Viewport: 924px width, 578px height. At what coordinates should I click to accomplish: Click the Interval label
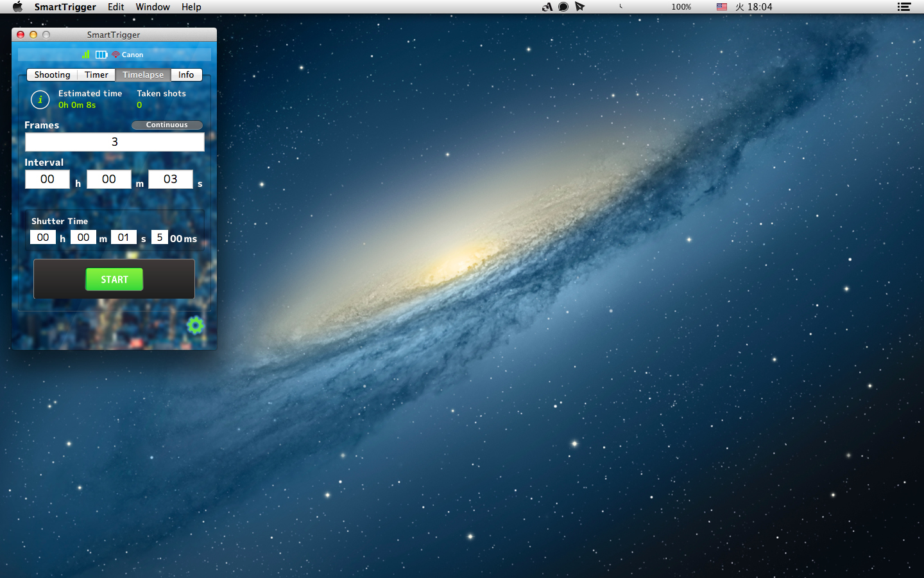click(x=44, y=162)
